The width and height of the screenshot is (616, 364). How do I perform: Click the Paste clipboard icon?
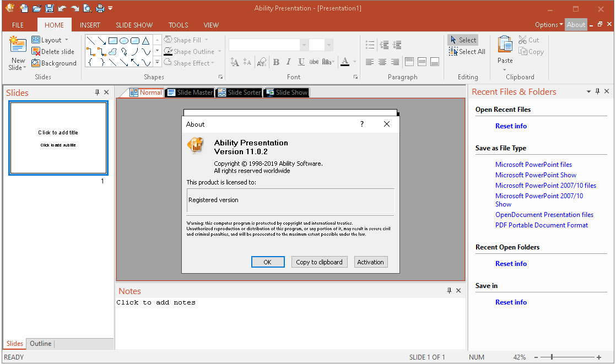click(x=505, y=44)
